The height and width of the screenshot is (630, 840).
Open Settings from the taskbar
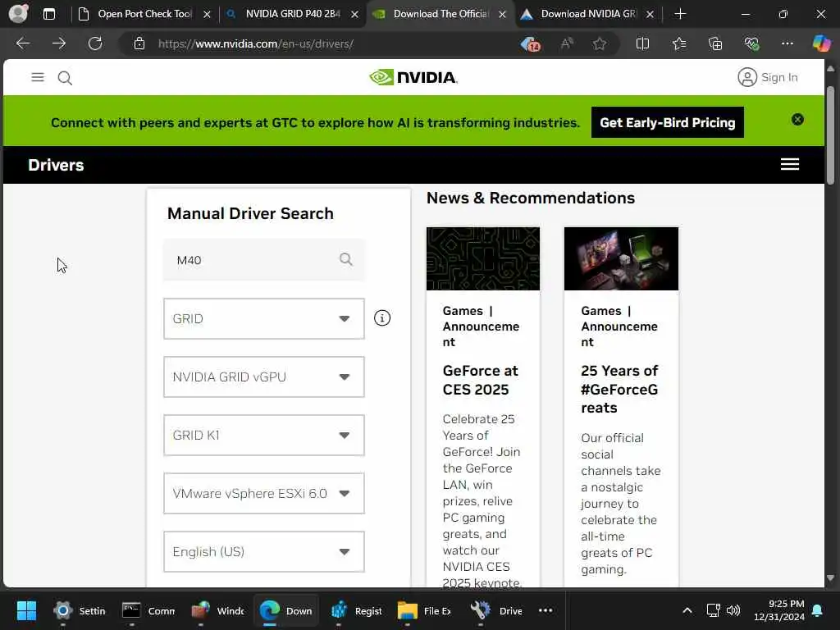[79, 610]
